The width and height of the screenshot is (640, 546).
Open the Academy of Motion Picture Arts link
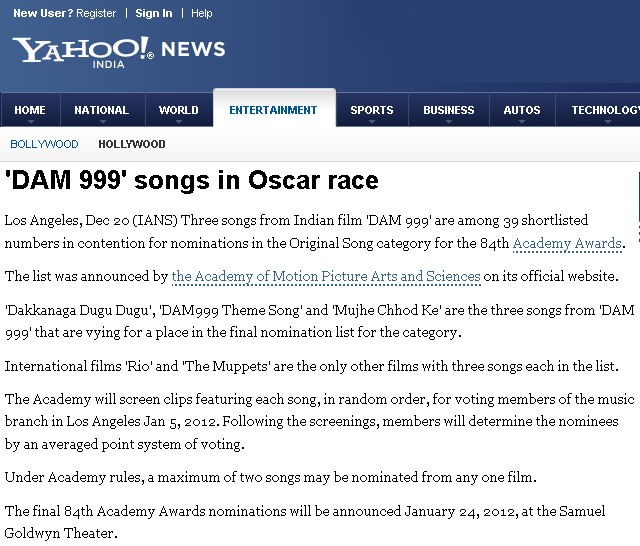point(326,276)
